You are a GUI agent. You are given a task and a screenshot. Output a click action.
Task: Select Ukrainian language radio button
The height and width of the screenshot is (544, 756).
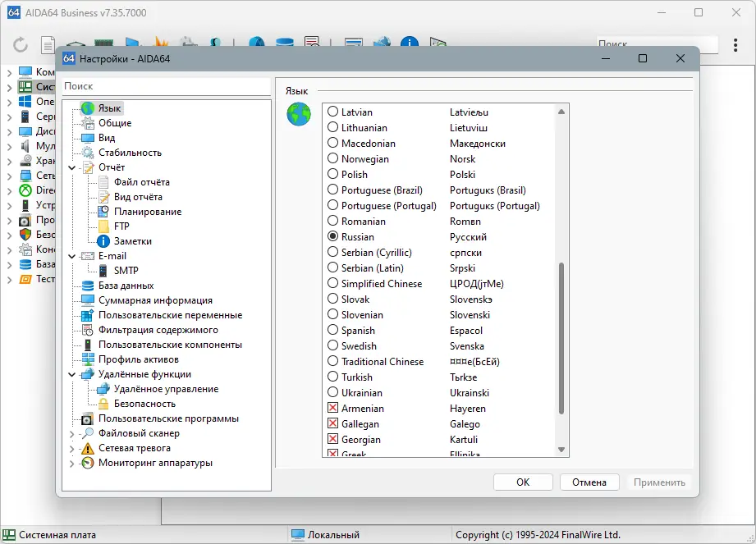332,392
